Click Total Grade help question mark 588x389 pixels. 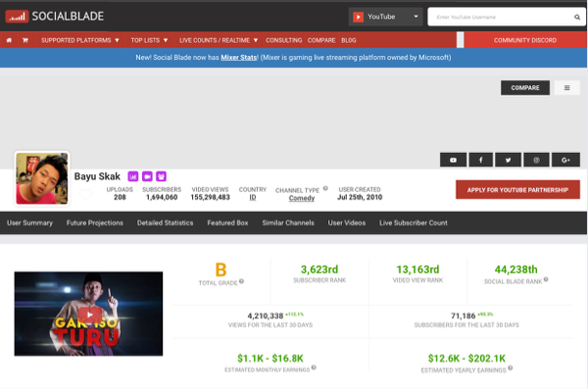241,281
